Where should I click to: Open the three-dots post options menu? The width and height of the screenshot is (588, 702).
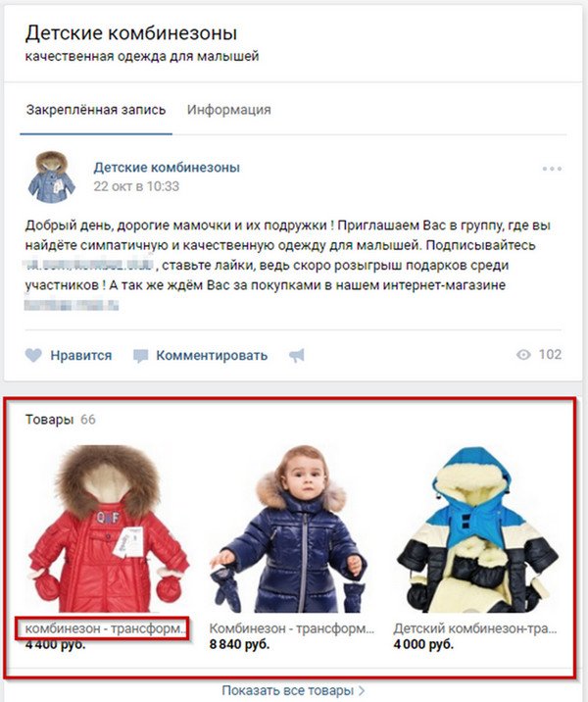point(552,169)
